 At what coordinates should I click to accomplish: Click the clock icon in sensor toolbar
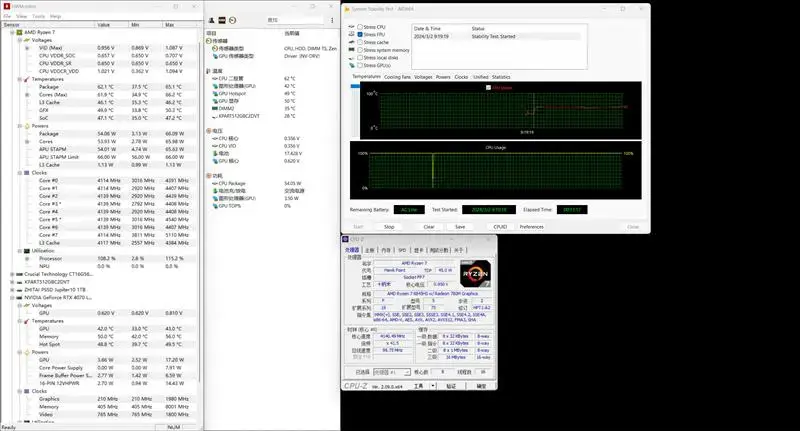pos(233,20)
